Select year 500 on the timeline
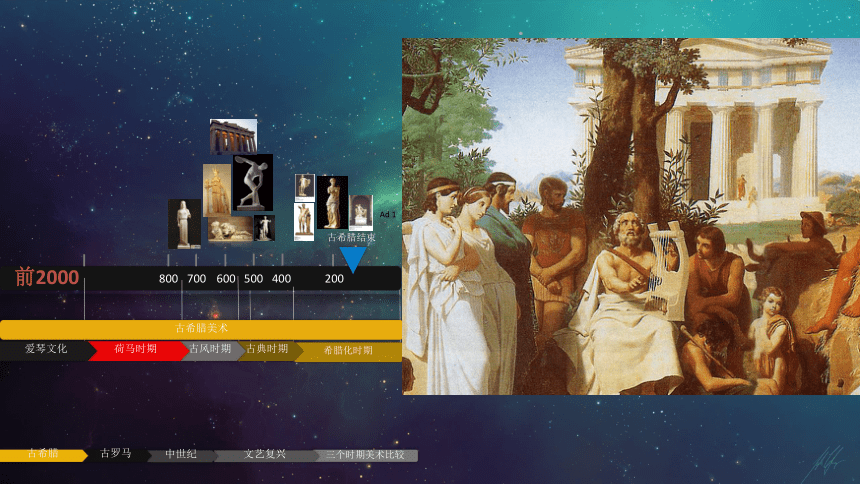Screen dimensions: 860x484 [253, 279]
